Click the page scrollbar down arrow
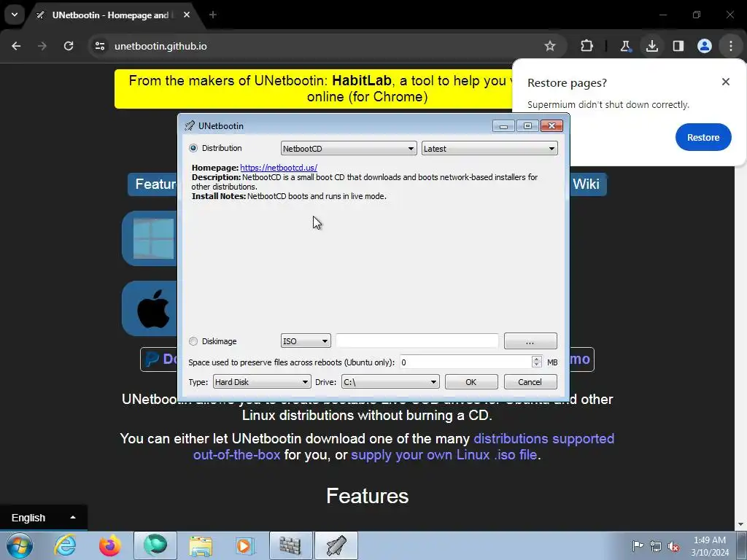Image resolution: width=747 pixels, height=560 pixels. (x=742, y=525)
